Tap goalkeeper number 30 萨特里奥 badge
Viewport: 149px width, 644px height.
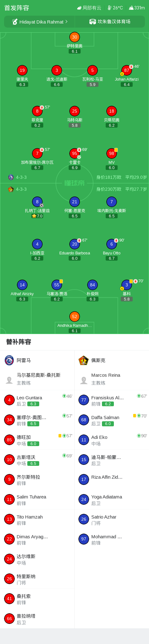[75, 37]
